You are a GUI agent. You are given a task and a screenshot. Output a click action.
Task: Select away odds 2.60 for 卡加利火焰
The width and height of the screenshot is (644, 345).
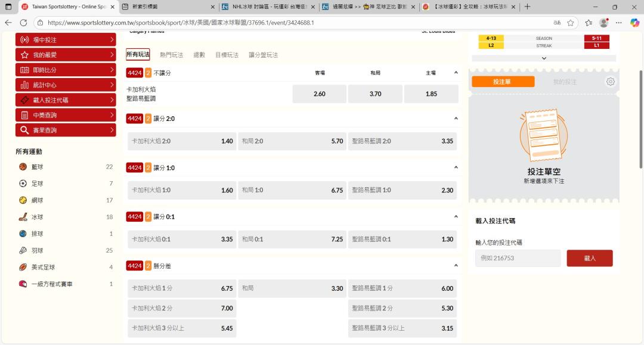pyautogui.click(x=319, y=94)
